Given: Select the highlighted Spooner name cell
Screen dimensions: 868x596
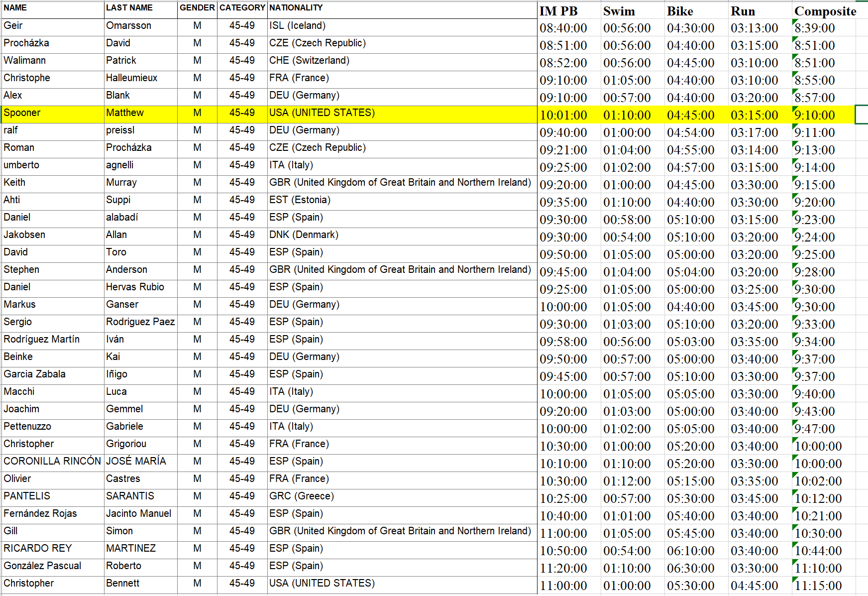Looking at the screenshot, I should (x=52, y=115).
